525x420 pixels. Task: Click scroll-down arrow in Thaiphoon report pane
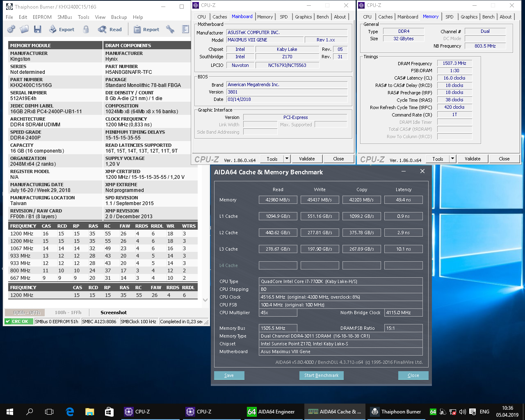205,300
